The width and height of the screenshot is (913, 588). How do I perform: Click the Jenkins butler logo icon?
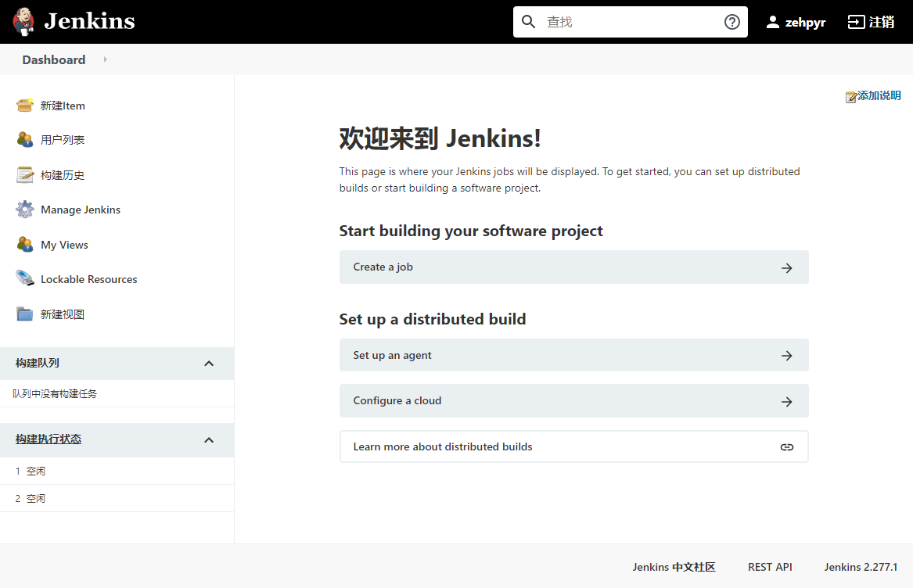(24, 22)
